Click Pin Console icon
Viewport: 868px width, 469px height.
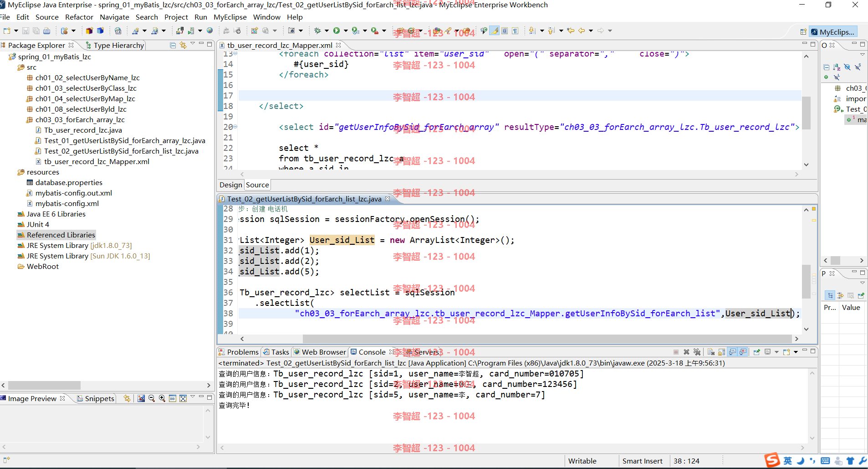click(756, 352)
